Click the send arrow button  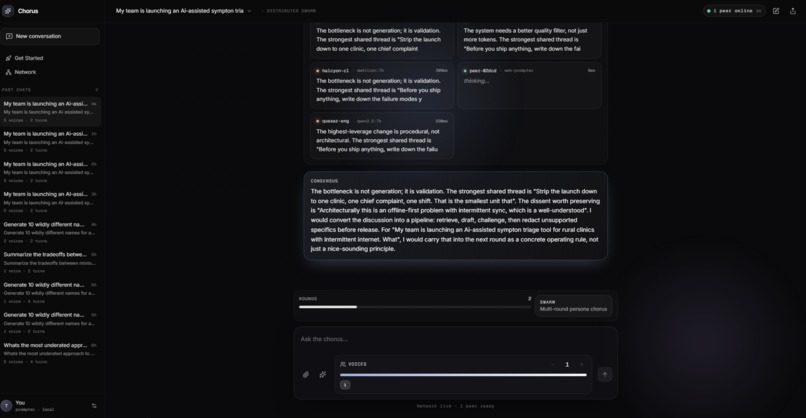604,374
